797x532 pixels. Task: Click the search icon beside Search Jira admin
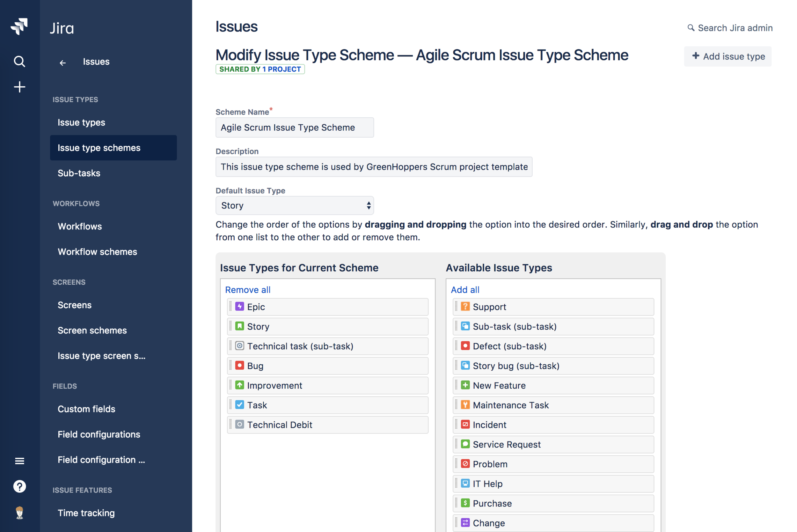point(691,28)
